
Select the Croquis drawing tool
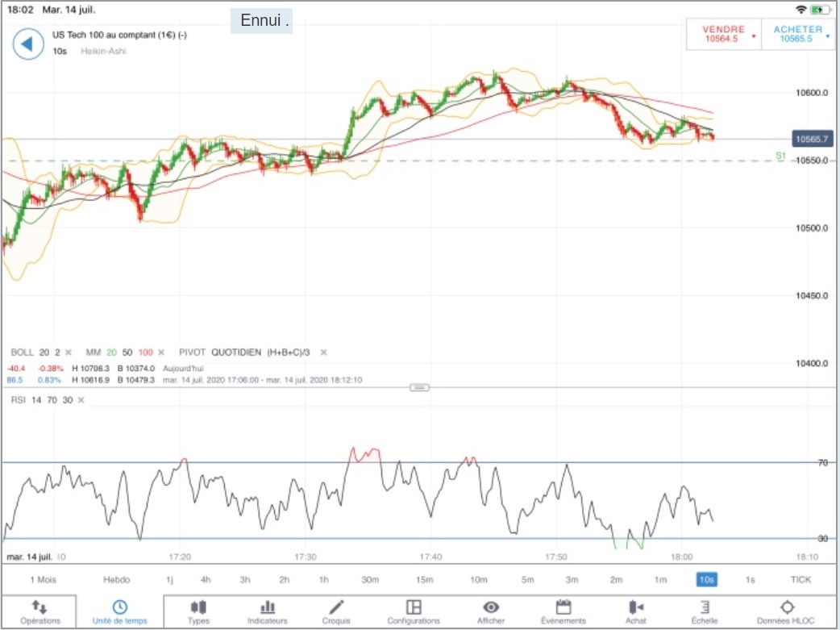tap(336, 612)
